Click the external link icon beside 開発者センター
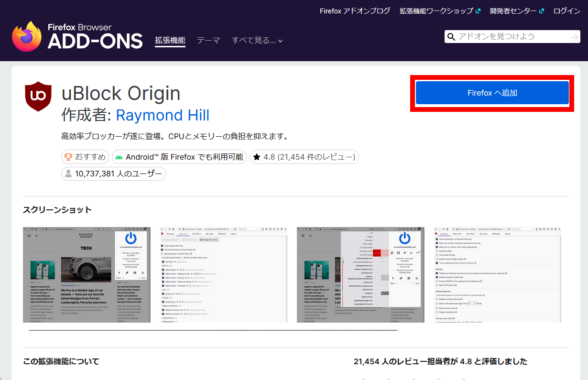Screen dimensions: 588x380 (542, 11)
